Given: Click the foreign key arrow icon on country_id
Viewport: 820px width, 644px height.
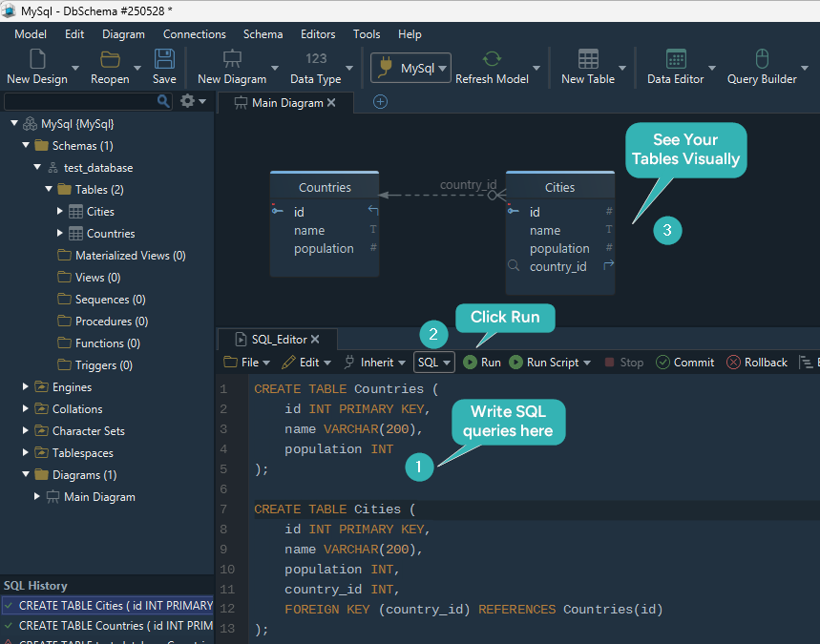Looking at the screenshot, I should pyautogui.click(x=609, y=265).
